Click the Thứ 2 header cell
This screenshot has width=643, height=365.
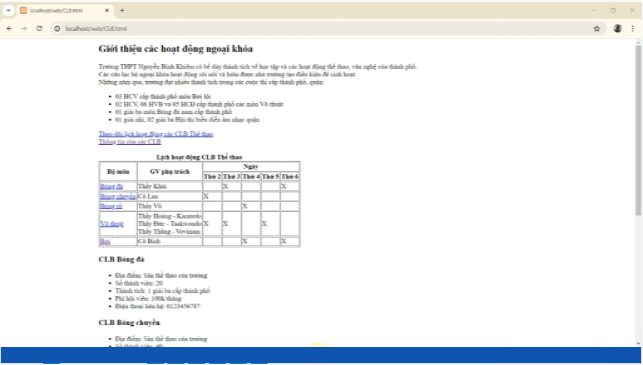point(212,176)
